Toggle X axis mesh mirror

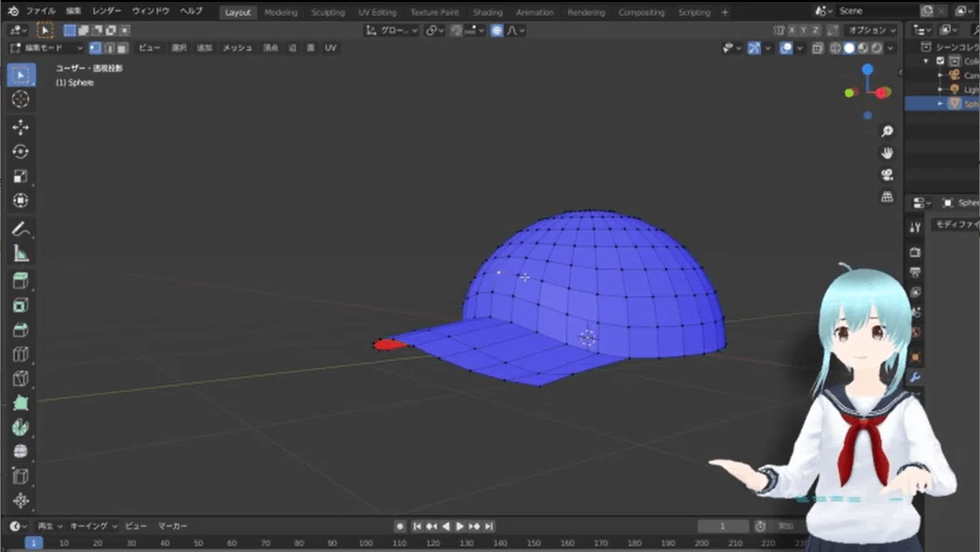791,30
